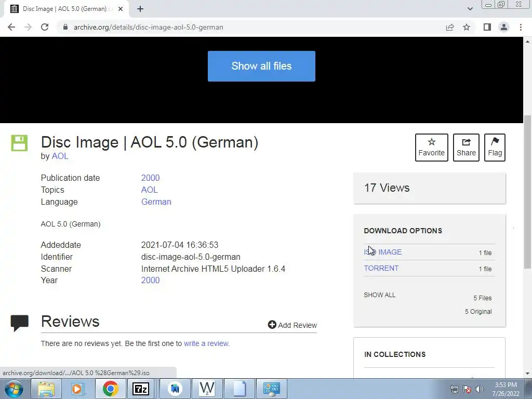Viewport: 532px width, 399px height.
Task: Open Windows Explorer from the taskbar
Action: click(x=46, y=389)
